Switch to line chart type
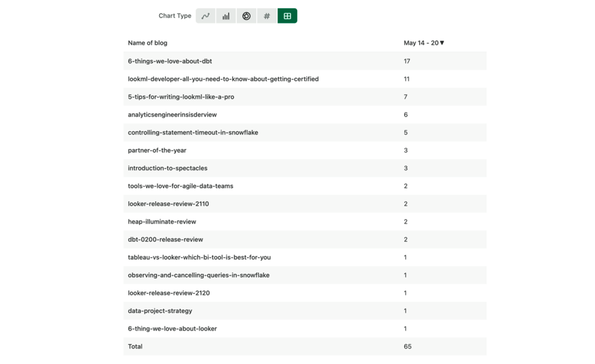The height and width of the screenshot is (364, 595). click(x=206, y=16)
